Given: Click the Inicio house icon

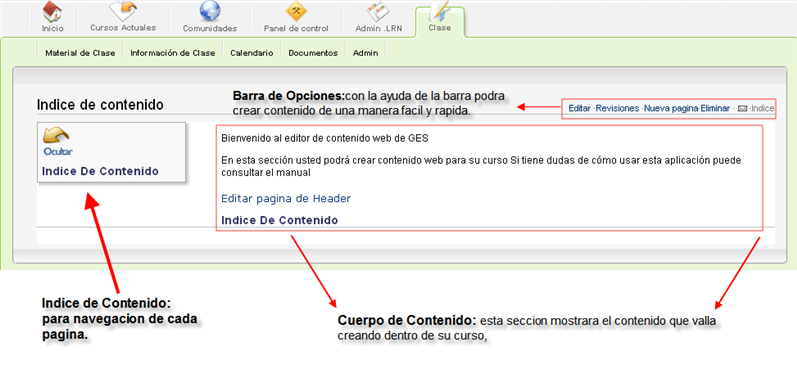Looking at the screenshot, I should point(52,11).
